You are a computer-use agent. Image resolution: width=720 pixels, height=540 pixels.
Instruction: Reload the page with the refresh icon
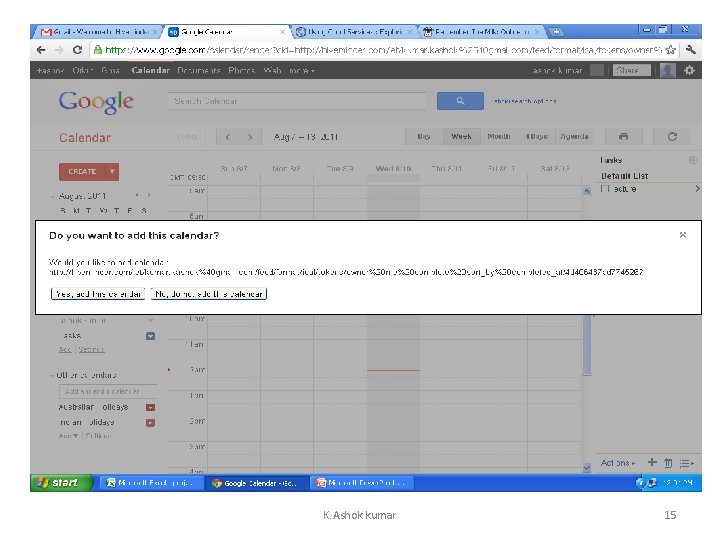point(77,50)
